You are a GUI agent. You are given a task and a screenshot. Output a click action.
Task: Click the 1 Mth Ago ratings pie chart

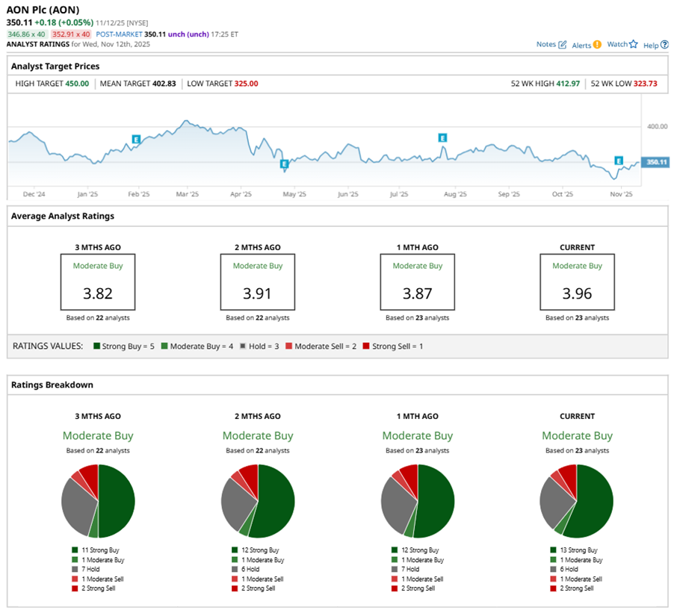point(417,501)
